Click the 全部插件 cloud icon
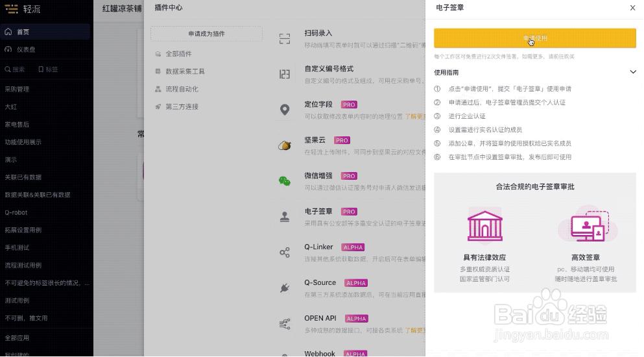Image resolution: width=644 pixels, height=357 pixels. [158, 54]
